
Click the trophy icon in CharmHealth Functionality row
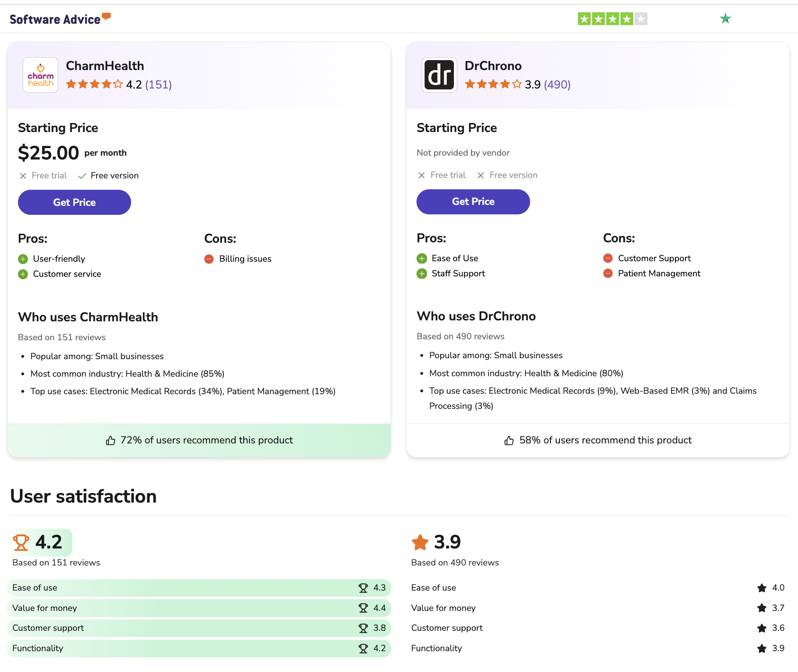pyautogui.click(x=364, y=648)
